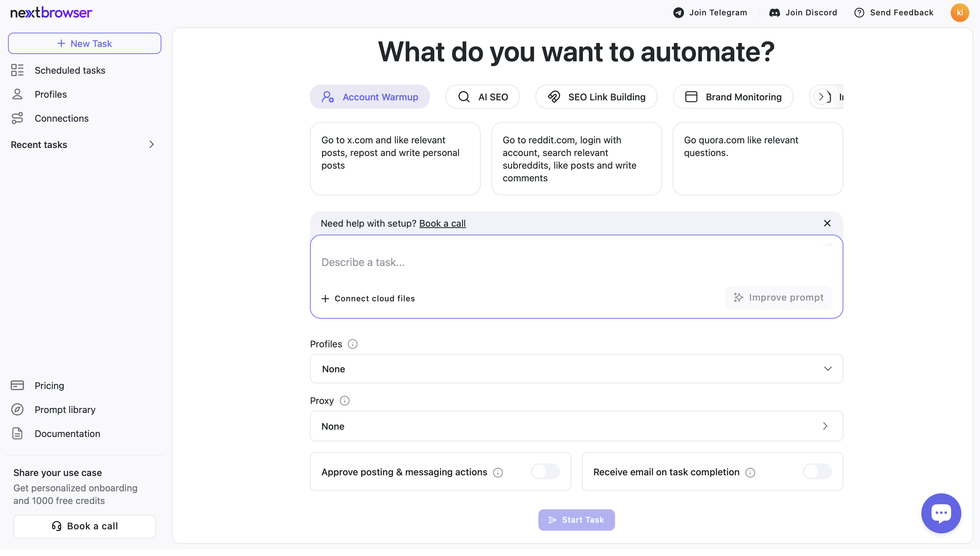Click the Recent tasks heading
The image size is (980, 556).
(x=39, y=145)
